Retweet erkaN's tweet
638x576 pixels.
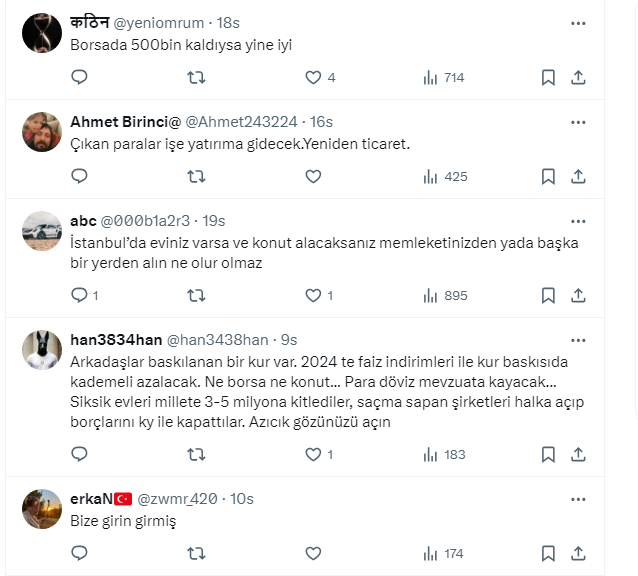(x=197, y=553)
